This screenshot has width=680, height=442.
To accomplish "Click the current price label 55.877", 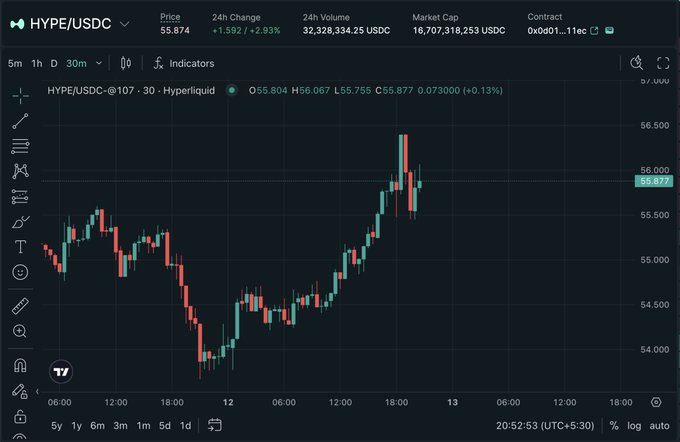I will (x=654, y=181).
